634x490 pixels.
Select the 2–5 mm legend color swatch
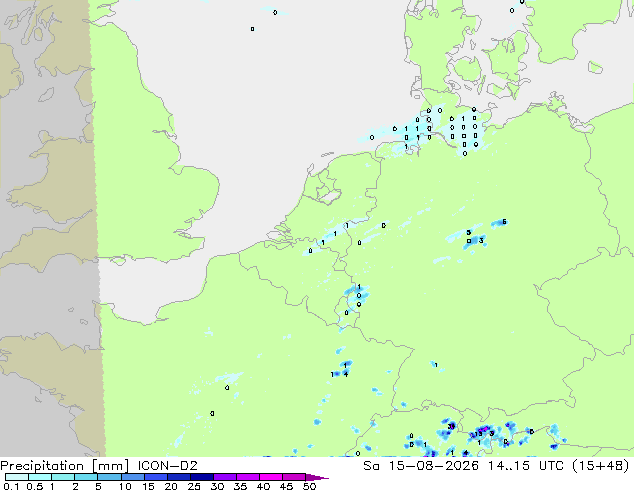click(86, 477)
